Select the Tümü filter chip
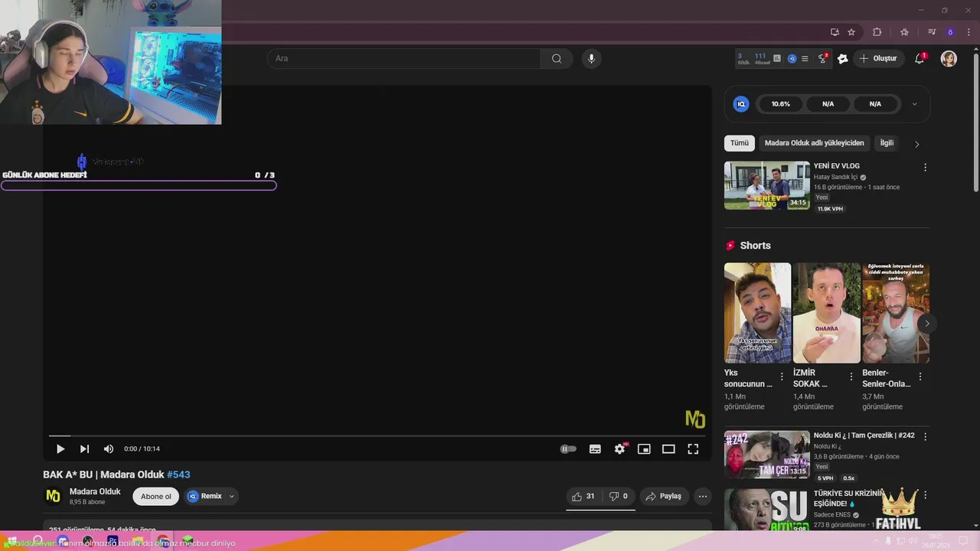 (740, 143)
